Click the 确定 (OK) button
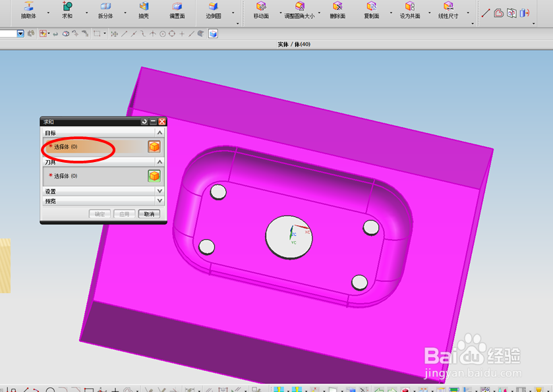 click(x=100, y=214)
